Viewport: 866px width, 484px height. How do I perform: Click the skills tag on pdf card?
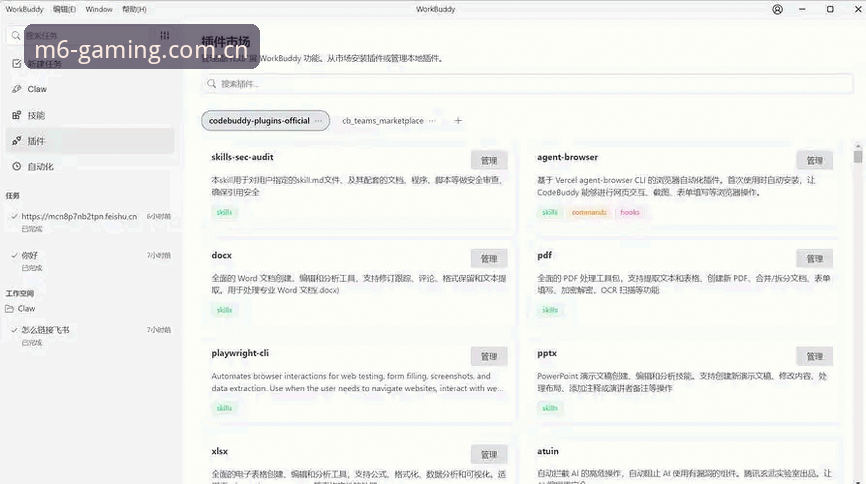[x=550, y=310]
